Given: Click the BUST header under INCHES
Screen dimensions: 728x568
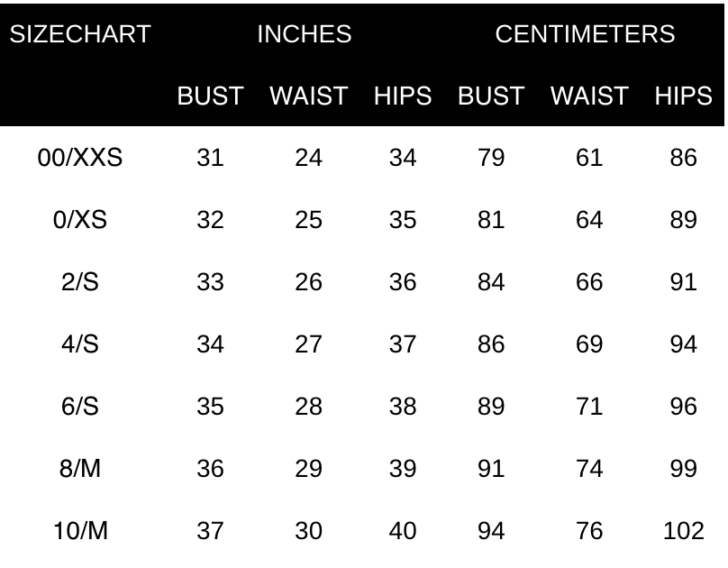Looking at the screenshot, I should pos(210,96).
